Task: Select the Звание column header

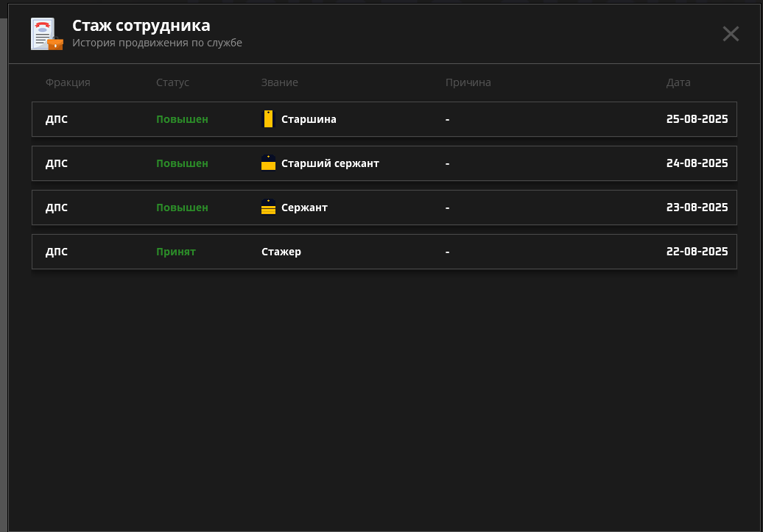Action: click(x=279, y=82)
